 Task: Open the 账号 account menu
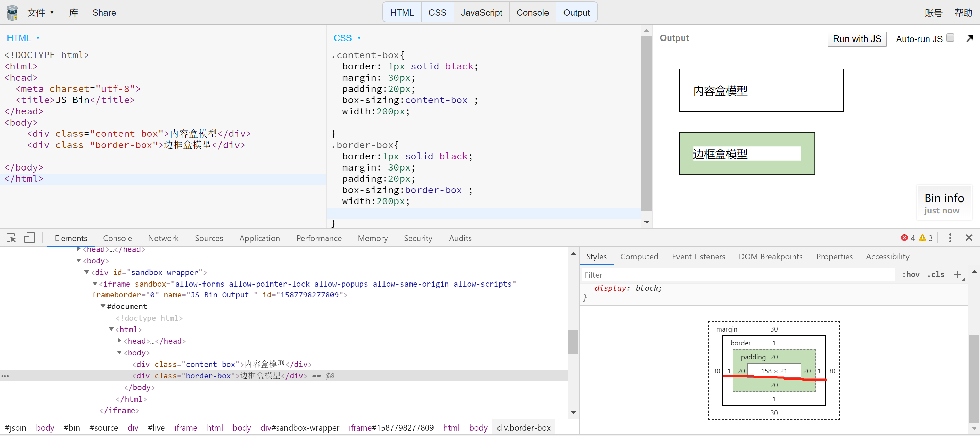click(x=933, y=13)
